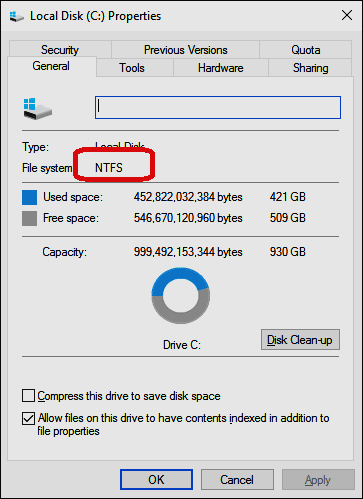Select the General tab
The width and height of the screenshot is (363, 499).
click(51, 66)
